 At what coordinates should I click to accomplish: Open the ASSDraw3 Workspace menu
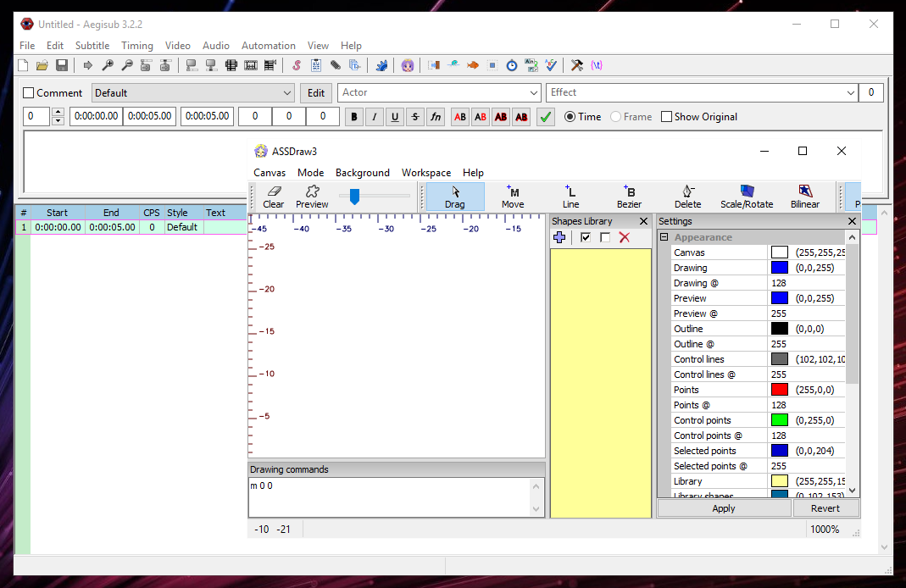(426, 173)
